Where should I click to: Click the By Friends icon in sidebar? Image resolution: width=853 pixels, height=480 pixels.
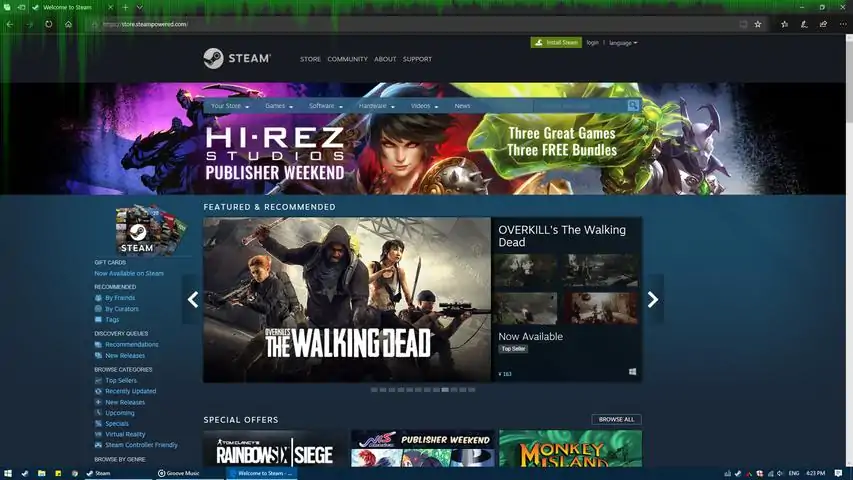98,298
